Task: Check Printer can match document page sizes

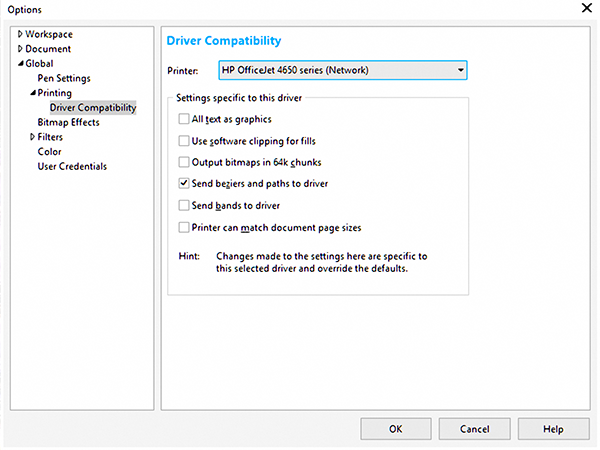Action: coord(184,227)
